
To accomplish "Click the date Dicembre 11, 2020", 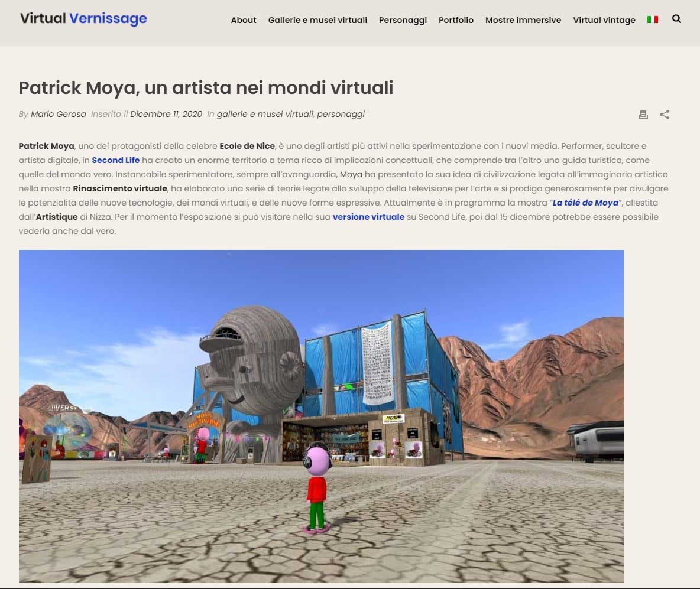I will pyautogui.click(x=166, y=114).
